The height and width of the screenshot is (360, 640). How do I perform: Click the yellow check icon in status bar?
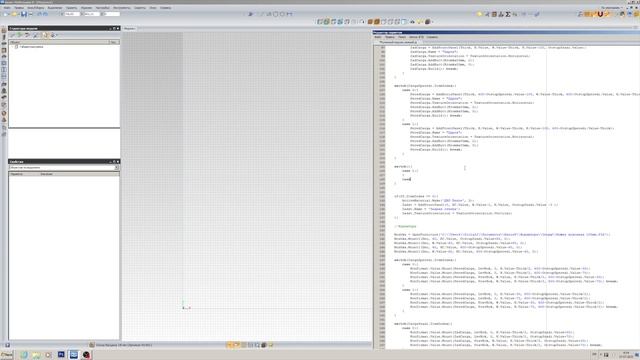pyautogui.click(x=271, y=345)
